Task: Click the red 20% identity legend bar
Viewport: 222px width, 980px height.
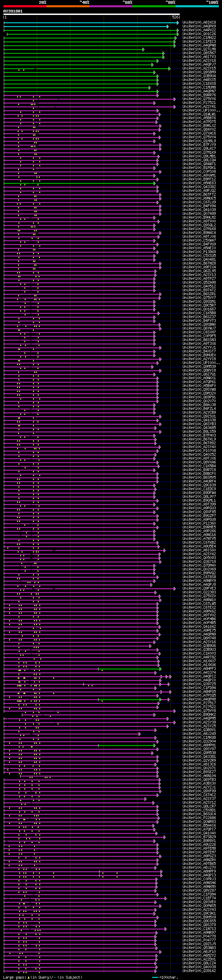Action: [25, 6]
